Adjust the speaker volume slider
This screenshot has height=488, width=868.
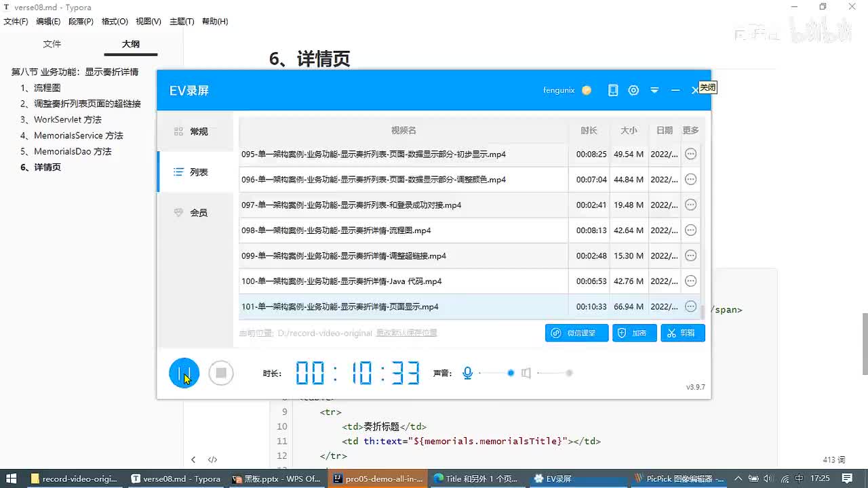tap(555, 373)
